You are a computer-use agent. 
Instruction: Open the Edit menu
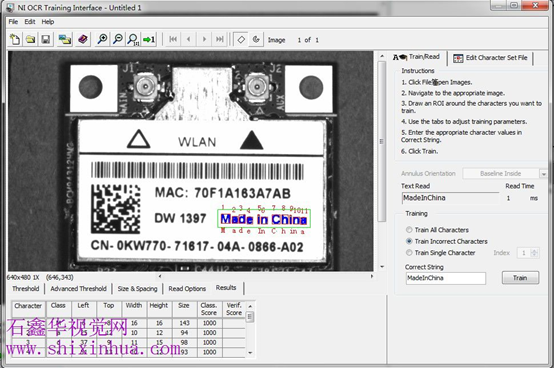[x=30, y=22]
